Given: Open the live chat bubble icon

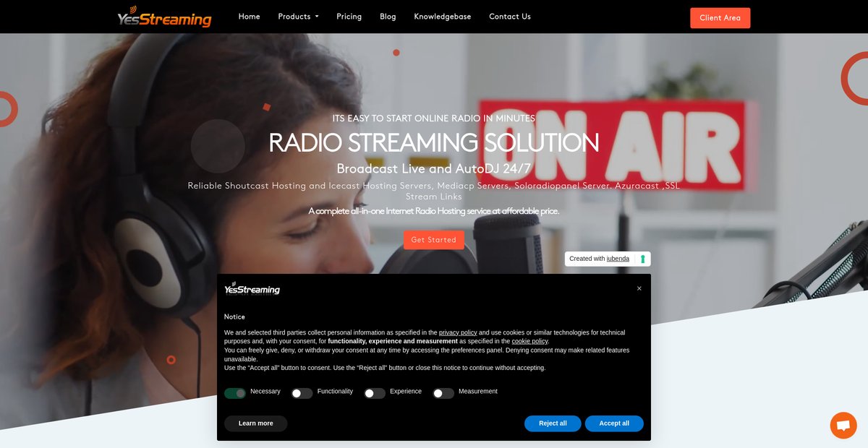Looking at the screenshot, I should [x=843, y=425].
